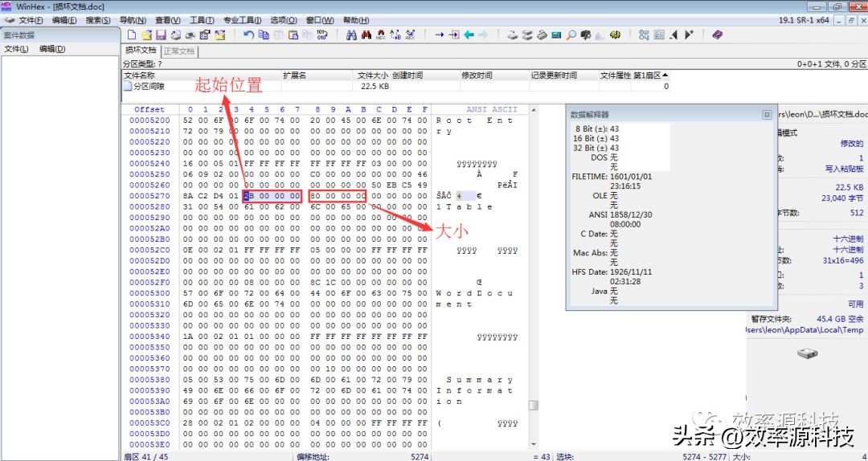Click the Go To Offset arrow icon
This screenshot has width=868, height=461.
click(440, 35)
